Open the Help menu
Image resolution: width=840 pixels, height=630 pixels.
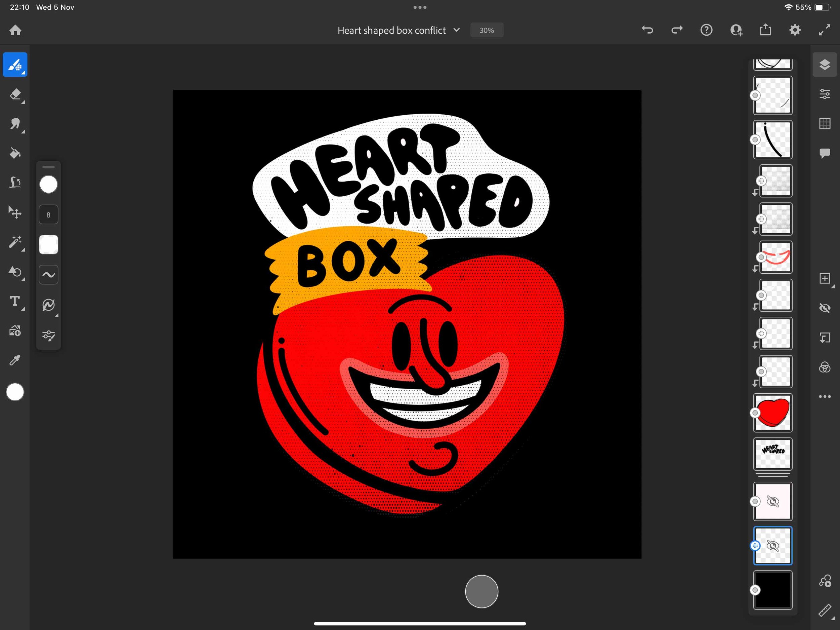706,30
